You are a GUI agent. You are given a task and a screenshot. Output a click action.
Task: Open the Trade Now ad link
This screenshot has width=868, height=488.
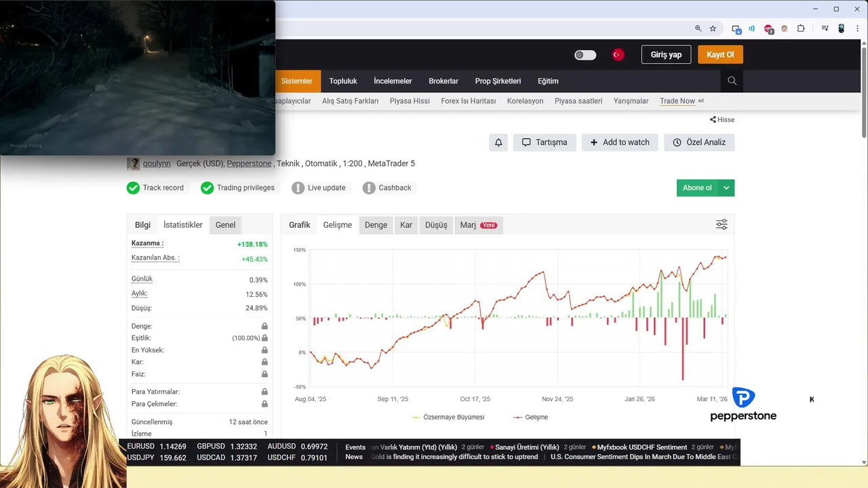coord(677,101)
